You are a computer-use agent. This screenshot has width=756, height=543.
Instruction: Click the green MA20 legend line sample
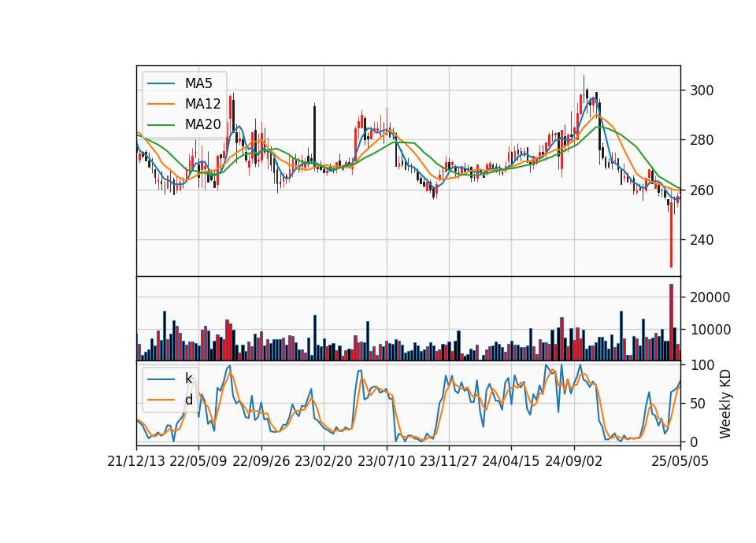(161, 125)
